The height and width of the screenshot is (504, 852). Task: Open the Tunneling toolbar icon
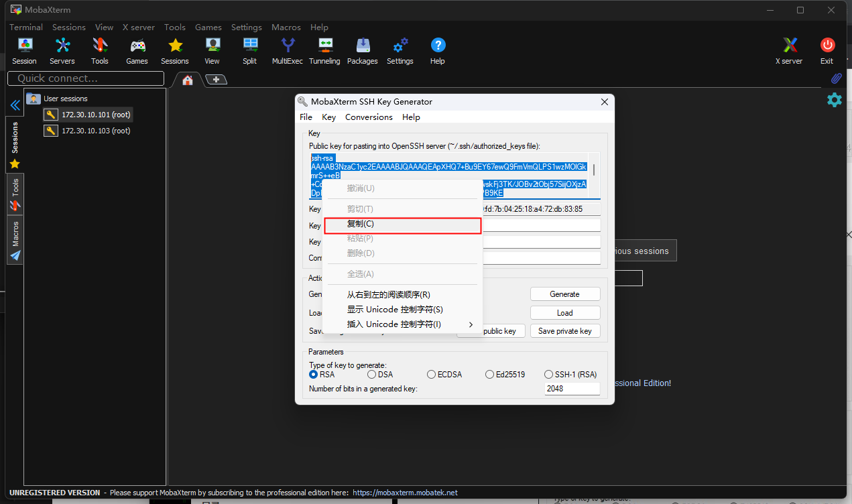(x=325, y=51)
